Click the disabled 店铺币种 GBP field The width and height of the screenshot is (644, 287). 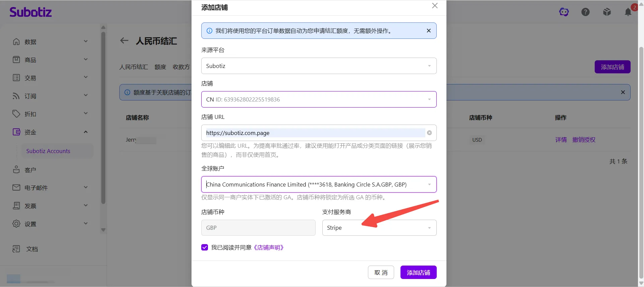(x=258, y=228)
